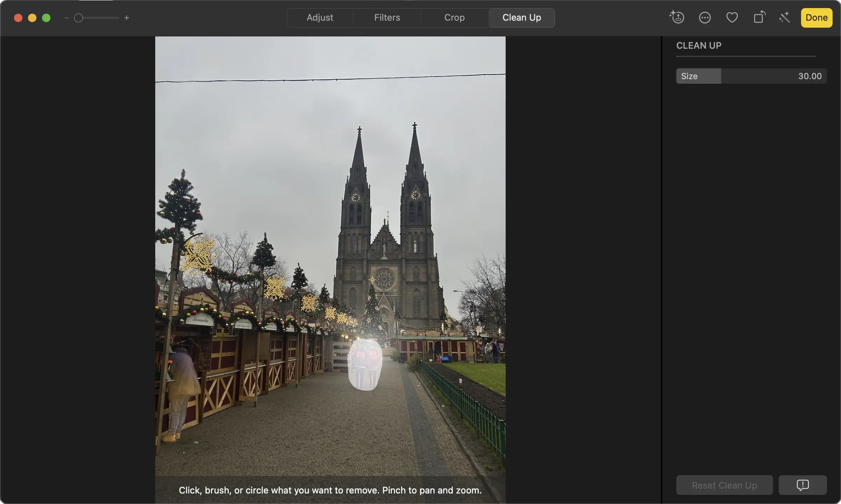Click the zoom slider knob
This screenshot has height=504, width=841.
click(78, 18)
